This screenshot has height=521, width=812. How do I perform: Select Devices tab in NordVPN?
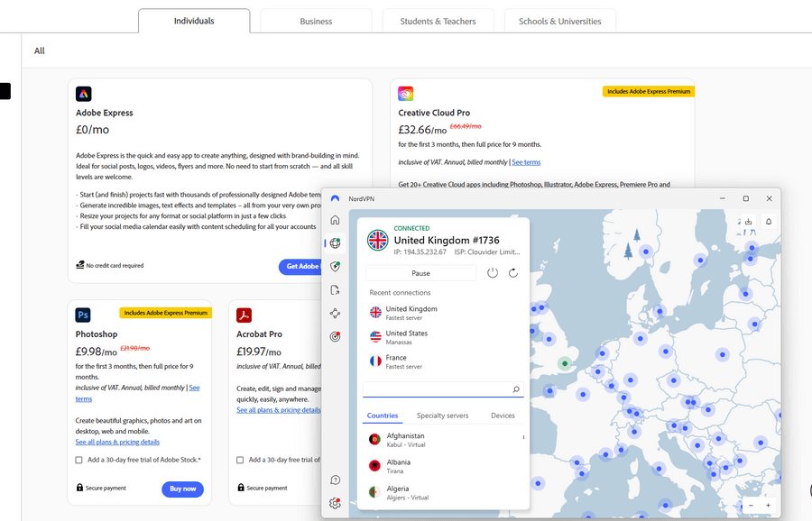pyautogui.click(x=503, y=416)
